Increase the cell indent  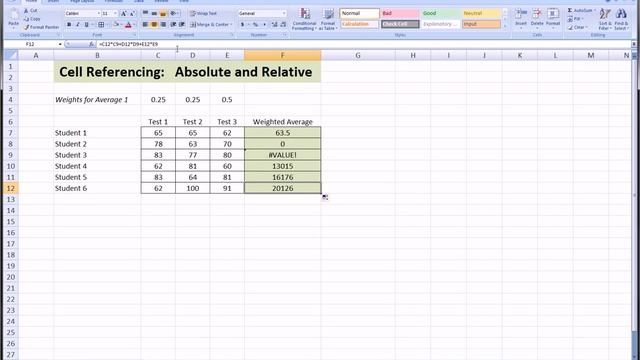click(182, 24)
